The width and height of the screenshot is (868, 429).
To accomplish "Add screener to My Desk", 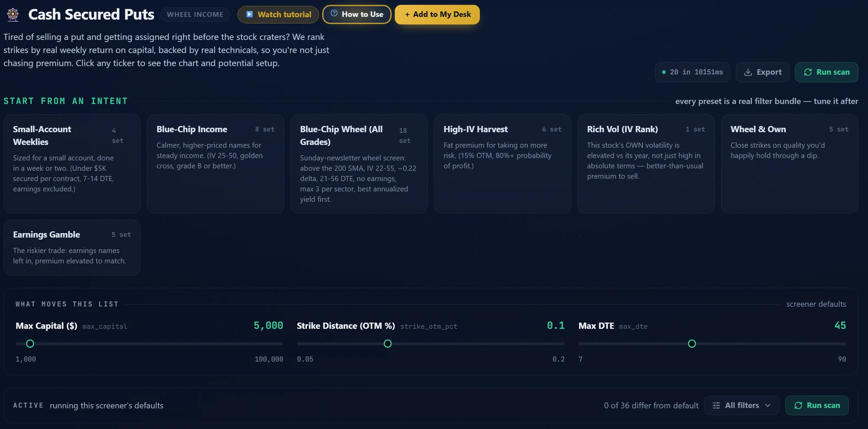I will [437, 14].
